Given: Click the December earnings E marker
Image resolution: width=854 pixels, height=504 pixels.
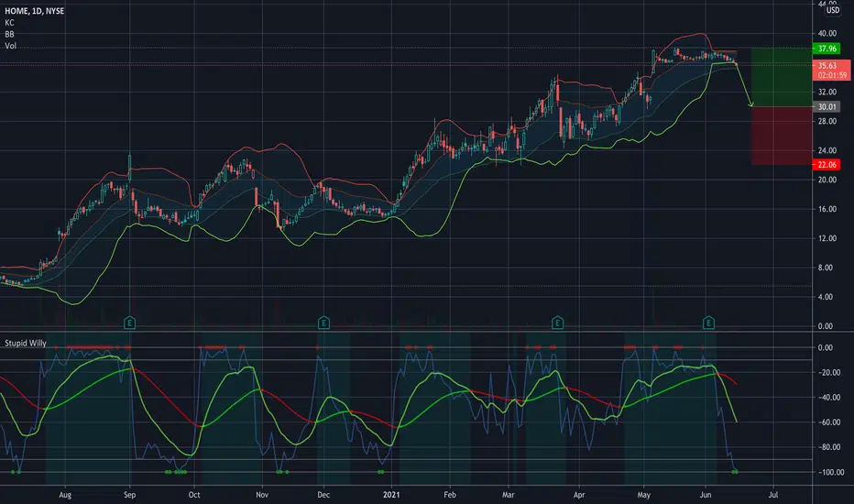Looking at the screenshot, I should tap(323, 323).
